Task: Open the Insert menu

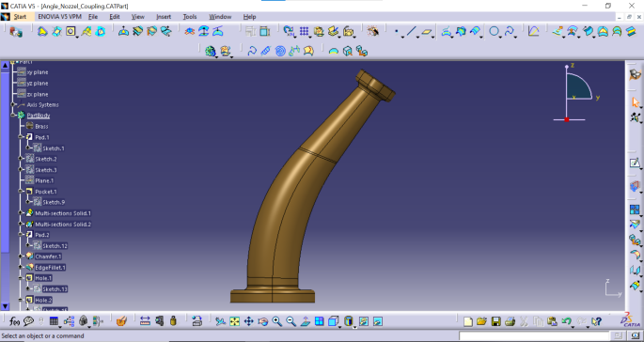Action: pyautogui.click(x=164, y=17)
